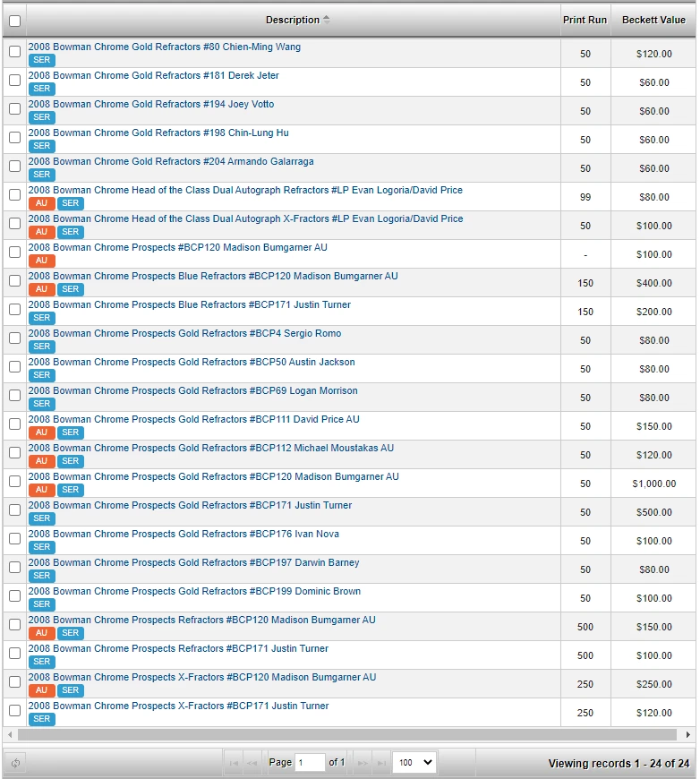Open Dual Autograph Refractors Longoria/Price link
Screen dimensions: 700x779
245,190
